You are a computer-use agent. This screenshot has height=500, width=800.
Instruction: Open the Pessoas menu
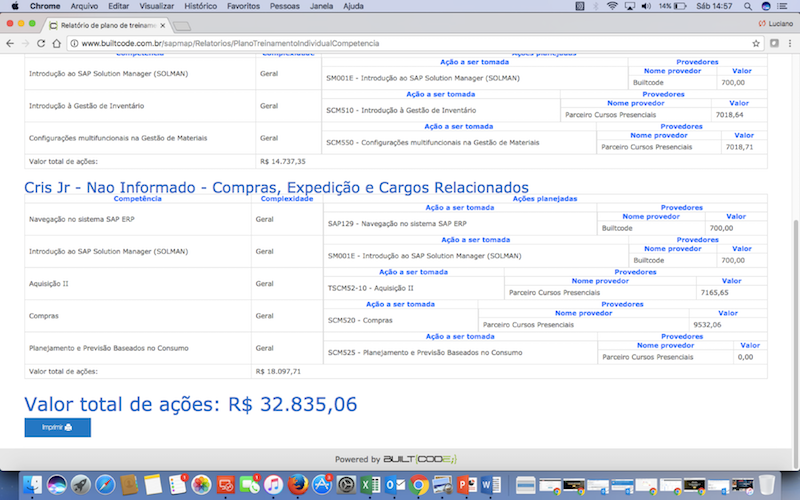285,6
